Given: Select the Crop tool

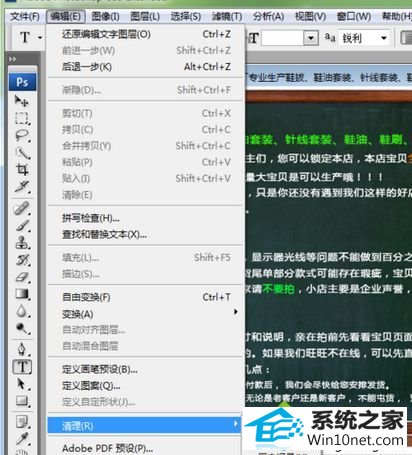Looking at the screenshot, I should click(22, 170).
